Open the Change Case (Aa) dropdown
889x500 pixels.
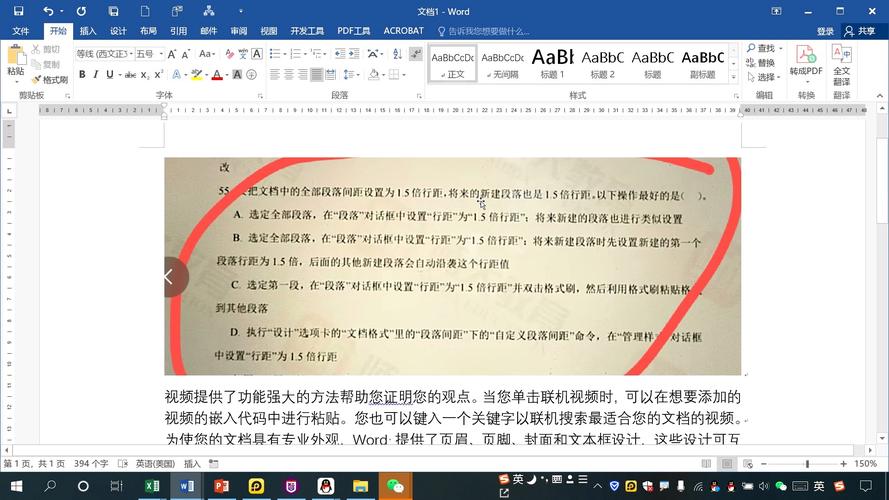coord(207,54)
